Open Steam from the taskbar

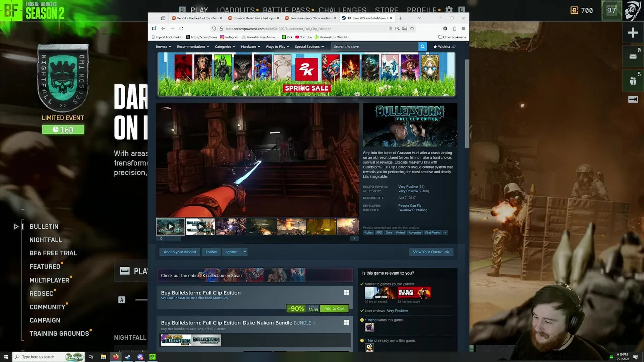tap(128, 357)
